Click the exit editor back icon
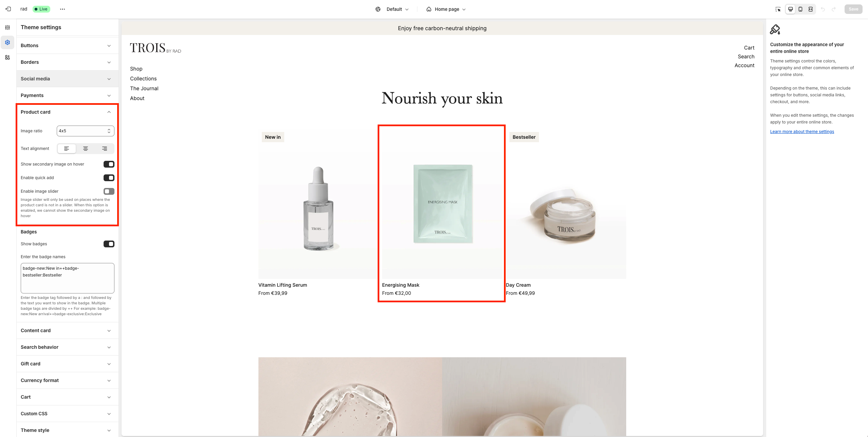This screenshot has height=437, width=868. click(x=8, y=9)
